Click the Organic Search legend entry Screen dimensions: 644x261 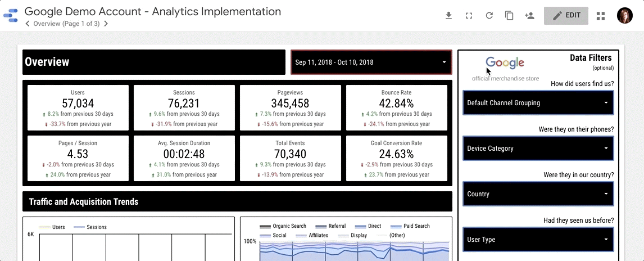283,226
